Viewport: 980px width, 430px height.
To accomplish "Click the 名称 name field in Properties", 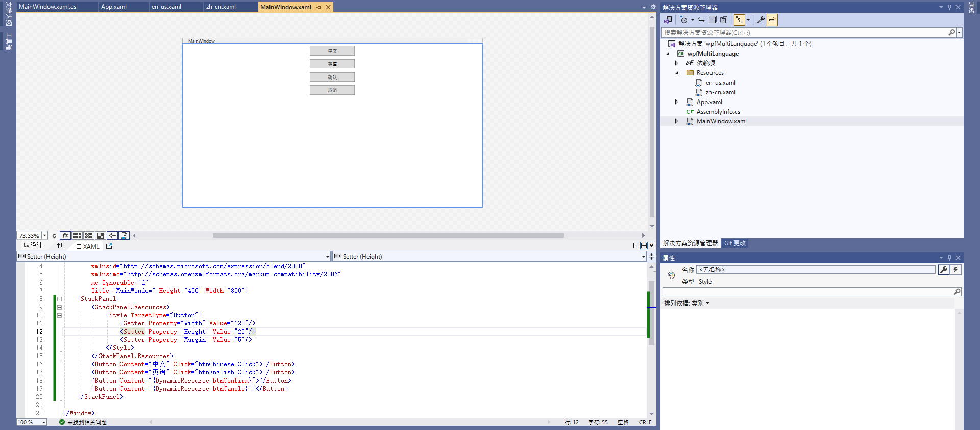I will pos(816,270).
